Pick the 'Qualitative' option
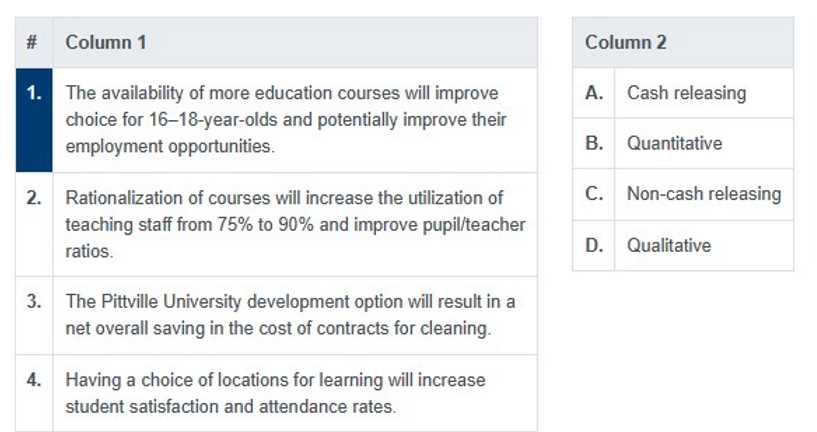The image size is (817, 432). [669, 245]
